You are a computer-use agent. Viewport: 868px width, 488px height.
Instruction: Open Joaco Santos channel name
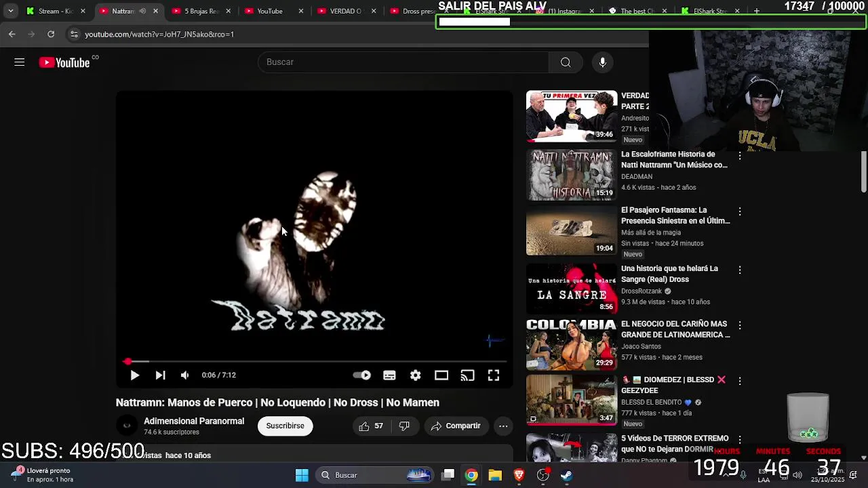[x=641, y=346]
